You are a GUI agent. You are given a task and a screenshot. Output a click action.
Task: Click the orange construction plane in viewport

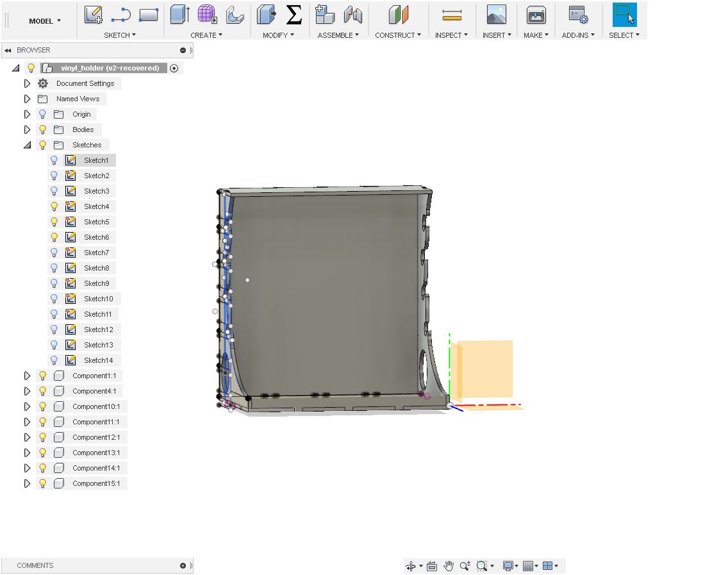(486, 368)
